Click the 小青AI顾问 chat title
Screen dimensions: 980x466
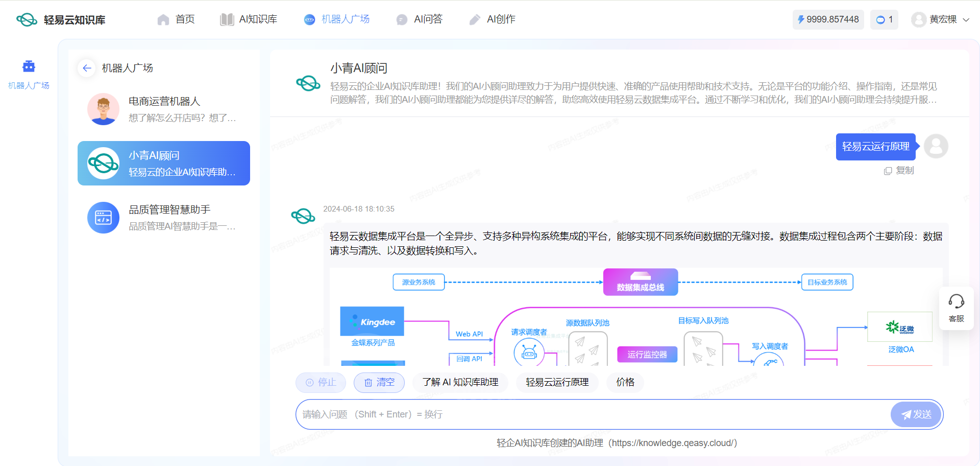coord(359,68)
